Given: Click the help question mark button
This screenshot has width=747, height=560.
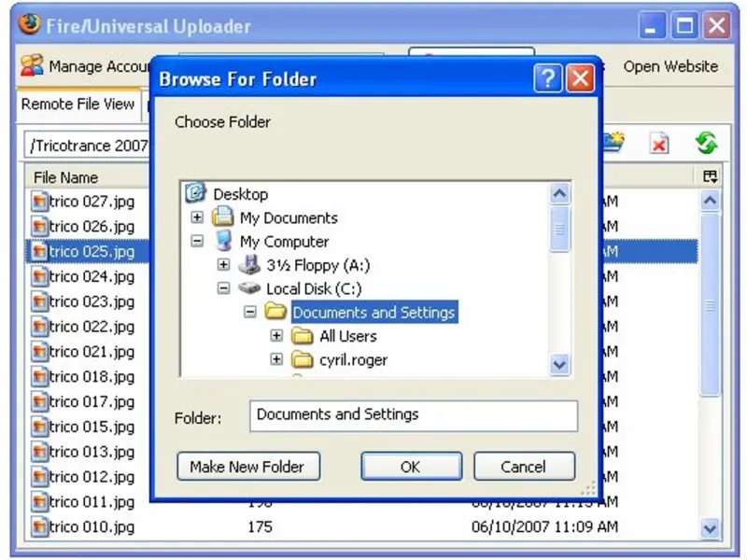Looking at the screenshot, I should click(548, 77).
